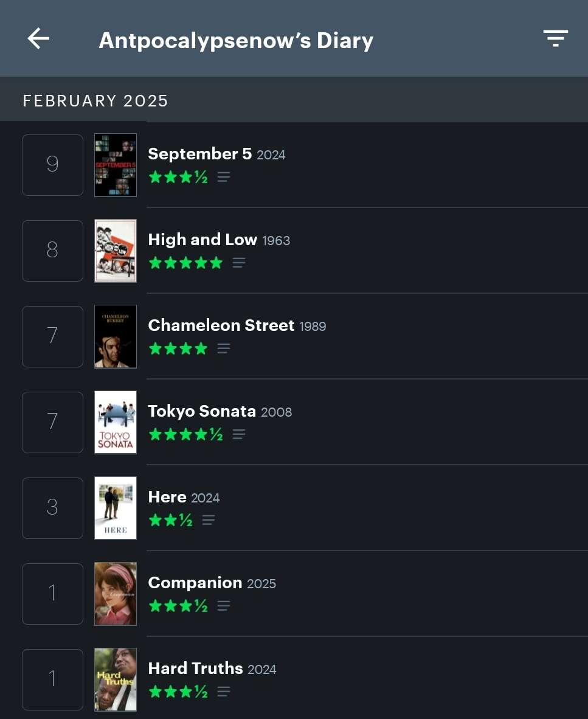
Task: Tap the five-star rating for High and Low
Action: pos(185,263)
